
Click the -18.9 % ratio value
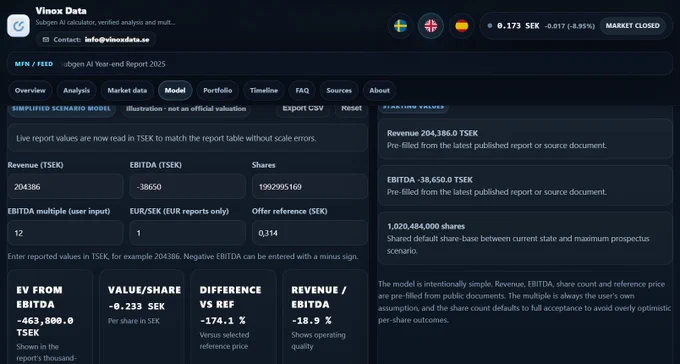[311, 321]
